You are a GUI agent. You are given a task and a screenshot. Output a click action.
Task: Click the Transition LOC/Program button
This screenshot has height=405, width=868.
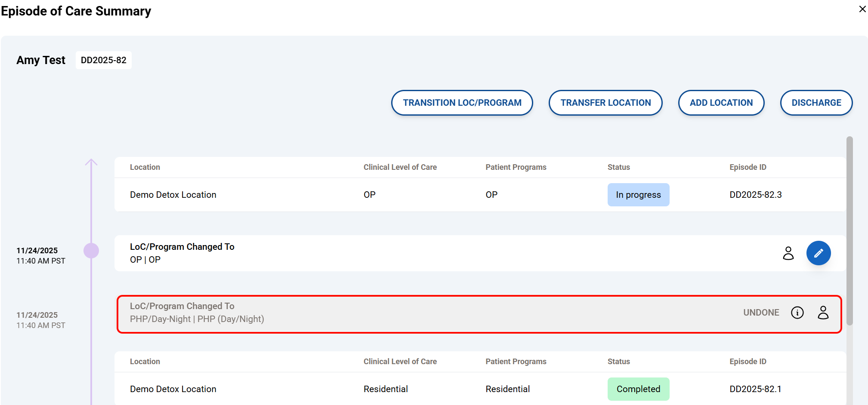point(462,103)
